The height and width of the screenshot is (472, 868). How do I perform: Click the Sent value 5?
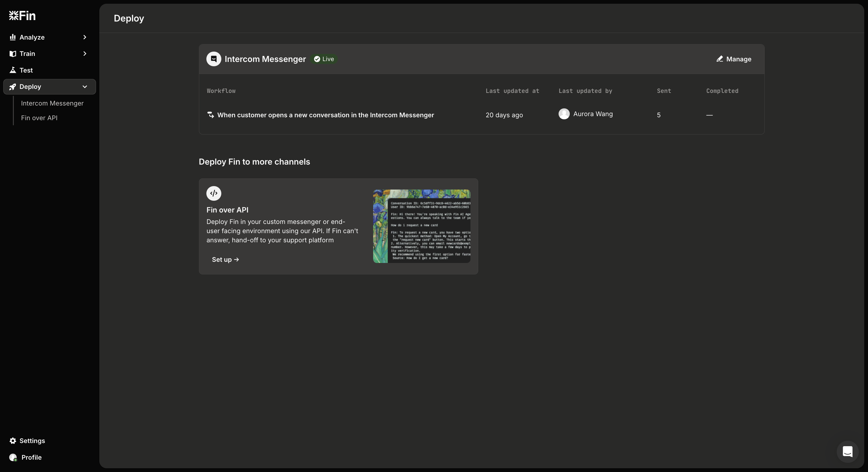pyautogui.click(x=658, y=115)
